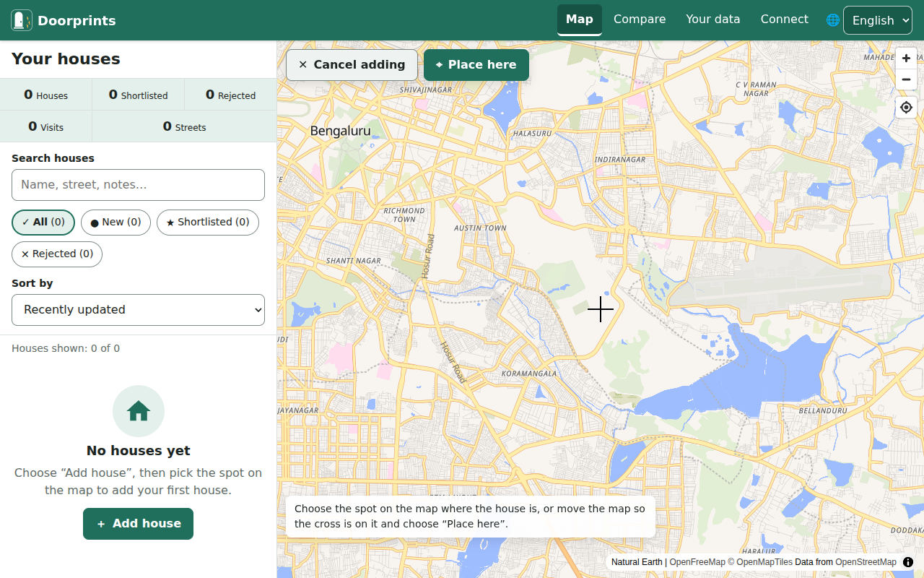Click the Place here button

tap(476, 65)
